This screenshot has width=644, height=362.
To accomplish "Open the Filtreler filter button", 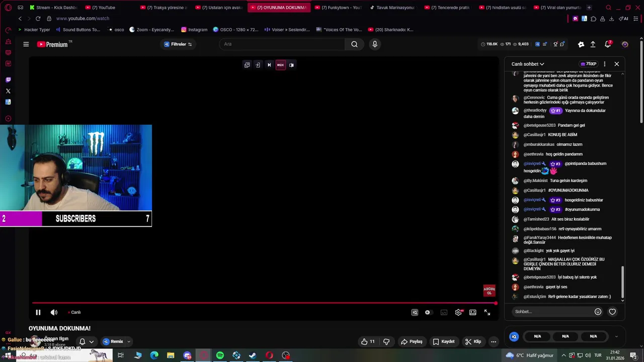I will [178, 44].
